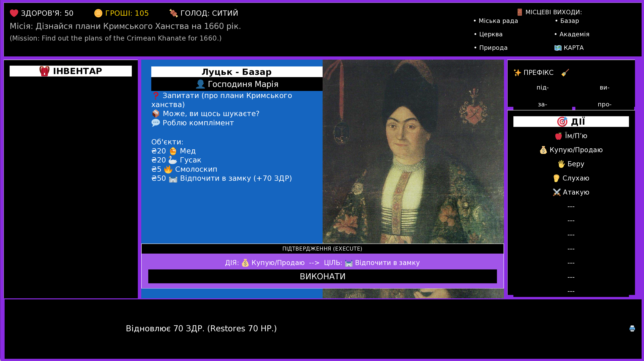Select the під- prefix

(542, 88)
